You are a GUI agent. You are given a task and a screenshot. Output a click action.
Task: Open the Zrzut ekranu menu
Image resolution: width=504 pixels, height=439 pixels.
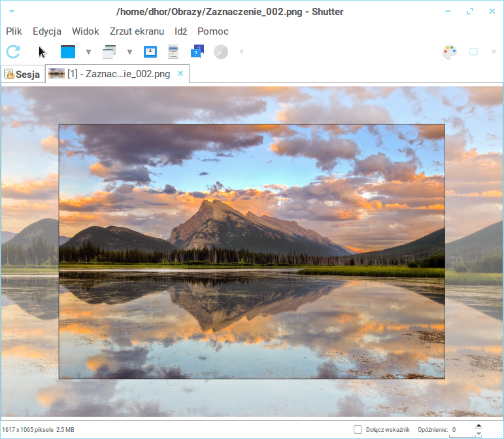(x=137, y=31)
